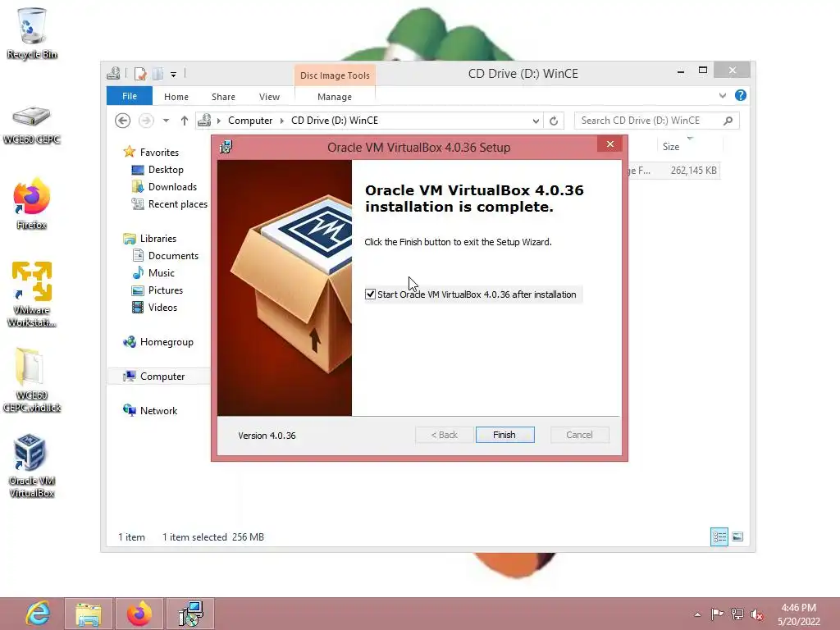The image size is (840, 630).
Task: Open network status icon in tray
Action: point(737,614)
